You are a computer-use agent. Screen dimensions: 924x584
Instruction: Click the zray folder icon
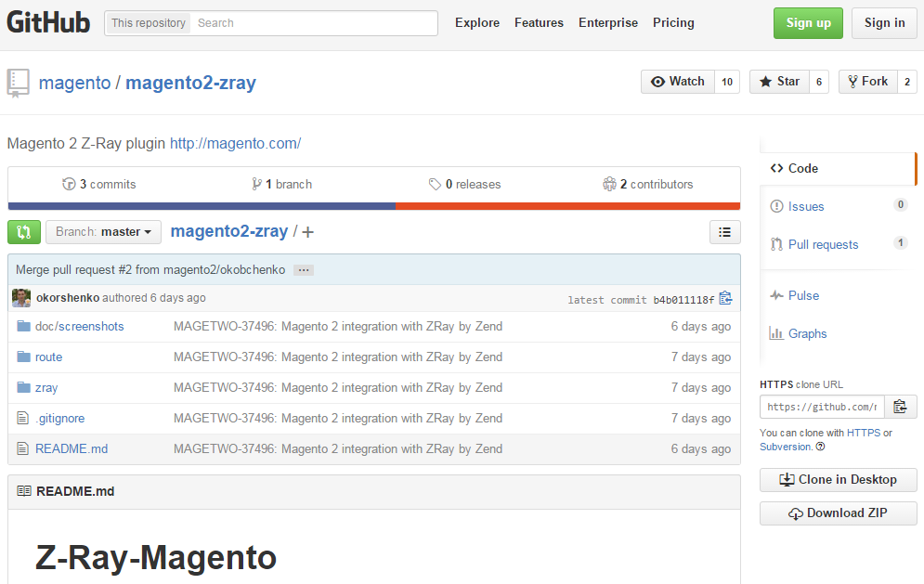pos(23,388)
